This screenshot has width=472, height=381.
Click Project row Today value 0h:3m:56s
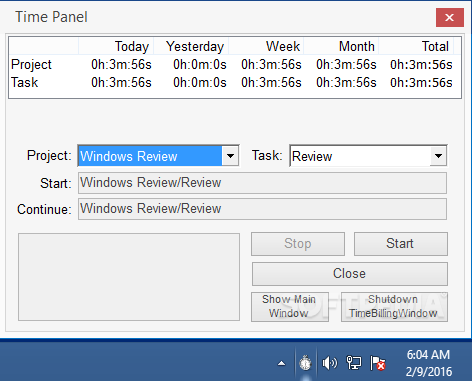(x=121, y=65)
